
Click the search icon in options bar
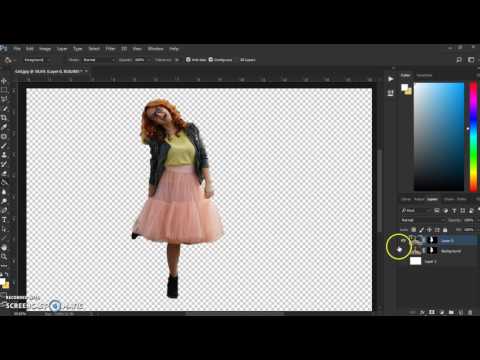pyautogui.click(x=459, y=60)
